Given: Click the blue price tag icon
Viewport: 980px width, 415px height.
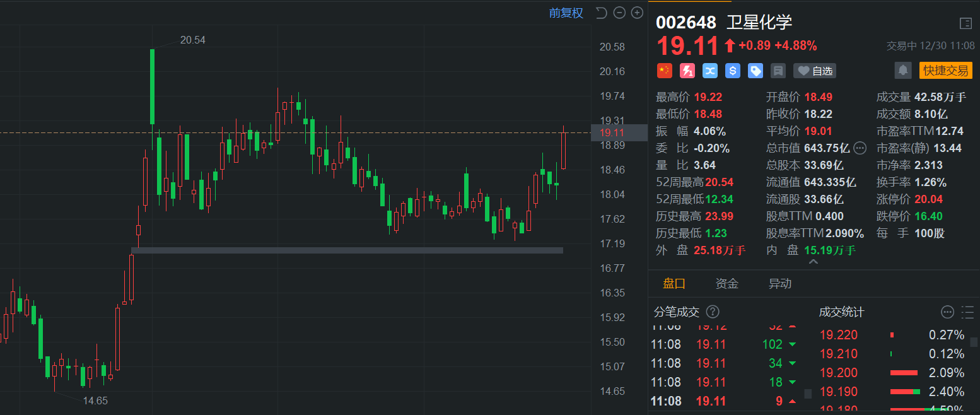Looking at the screenshot, I should 755,71.
